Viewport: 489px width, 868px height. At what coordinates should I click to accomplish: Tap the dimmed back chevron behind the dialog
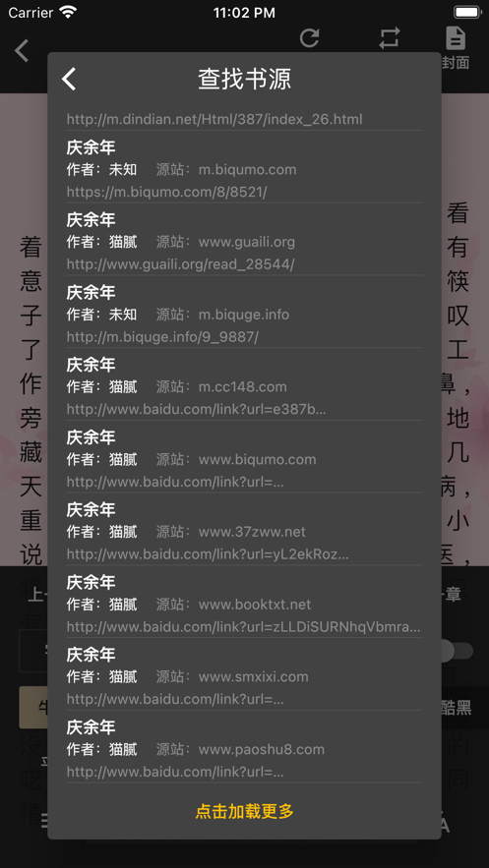22,50
